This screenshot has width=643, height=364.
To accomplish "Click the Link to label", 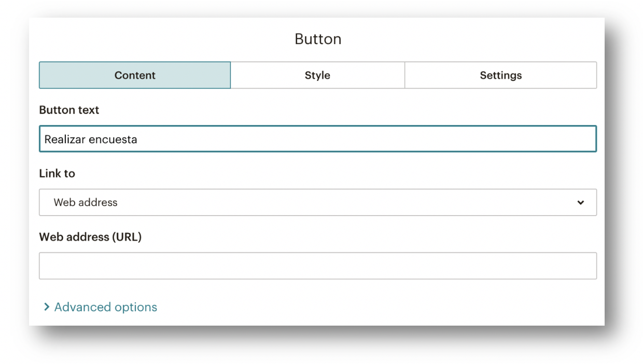I will 57,174.
